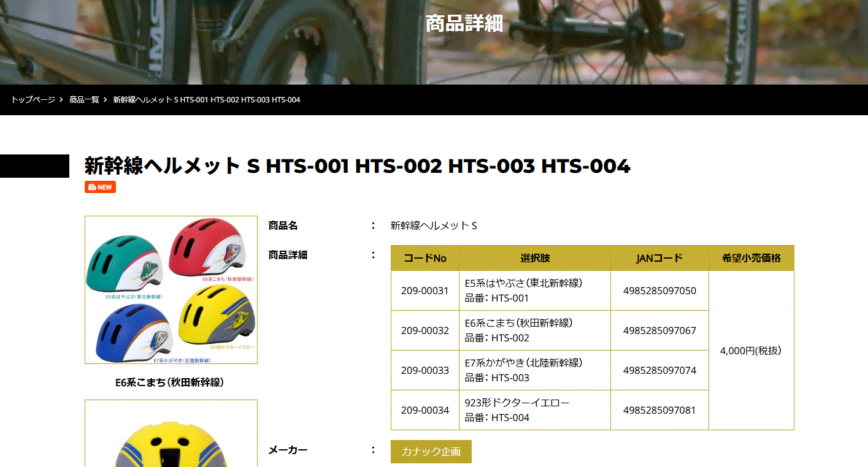Click the 4,000円(税抜) price cell

(751, 350)
